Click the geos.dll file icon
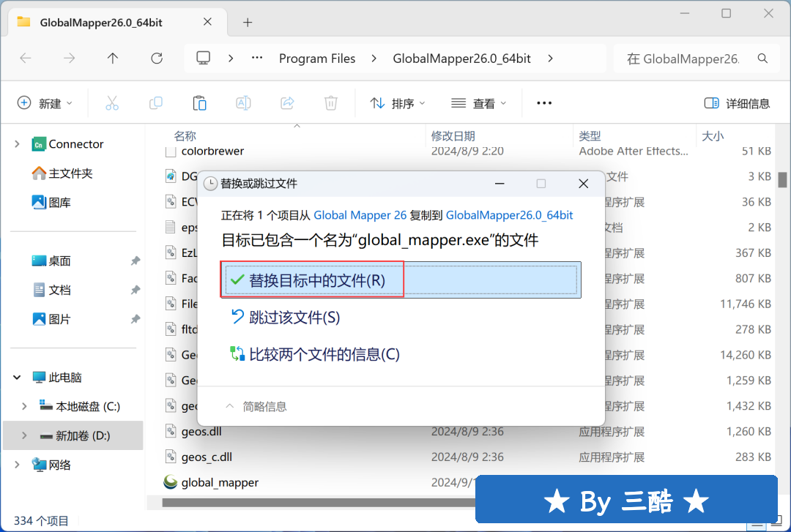Image resolution: width=791 pixels, height=532 pixels. click(x=171, y=431)
